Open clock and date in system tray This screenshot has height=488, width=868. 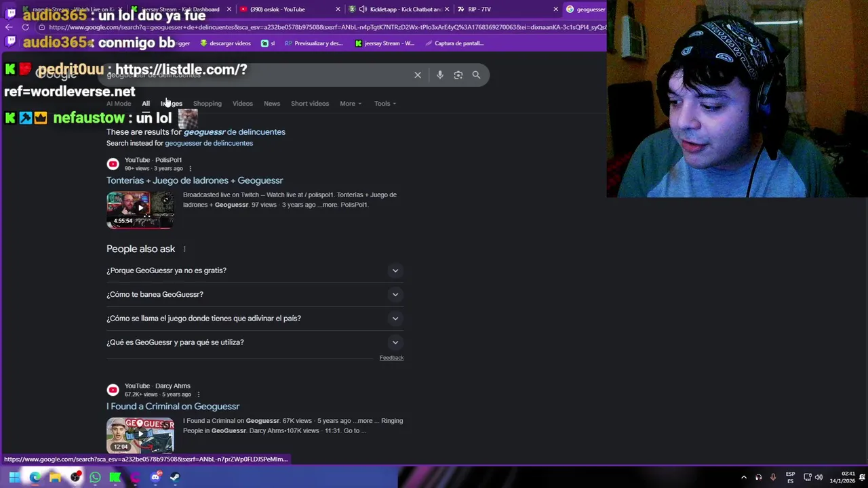tap(842, 477)
